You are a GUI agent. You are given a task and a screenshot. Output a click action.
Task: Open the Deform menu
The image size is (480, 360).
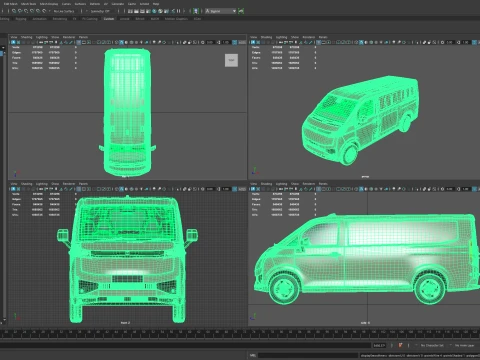coord(95,4)
